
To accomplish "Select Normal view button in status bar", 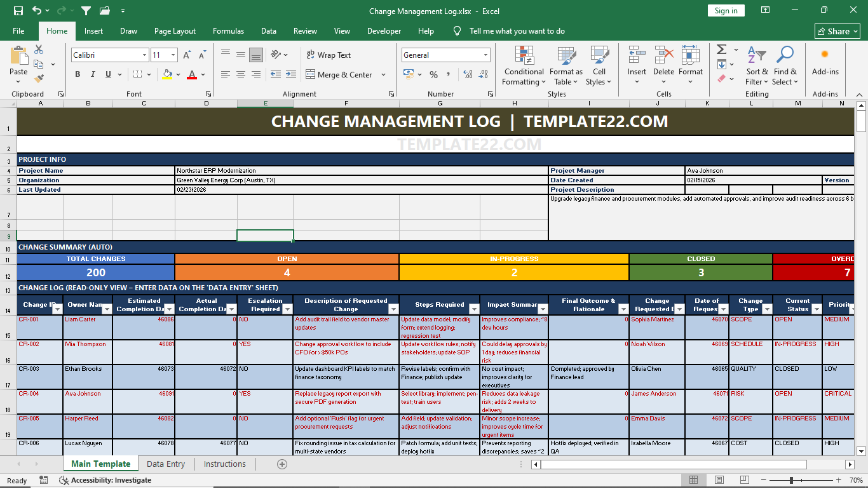I will click(x=694, y=480).
